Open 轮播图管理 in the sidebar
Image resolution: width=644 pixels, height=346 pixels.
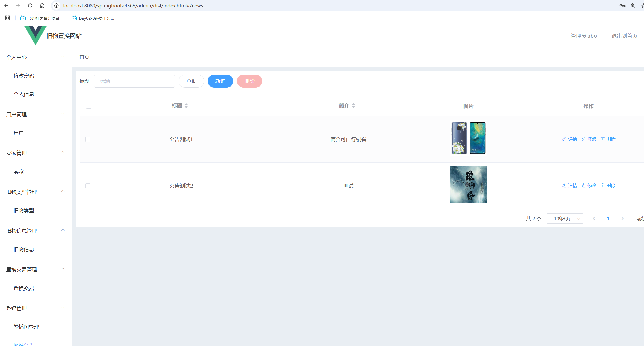[26, 327]
